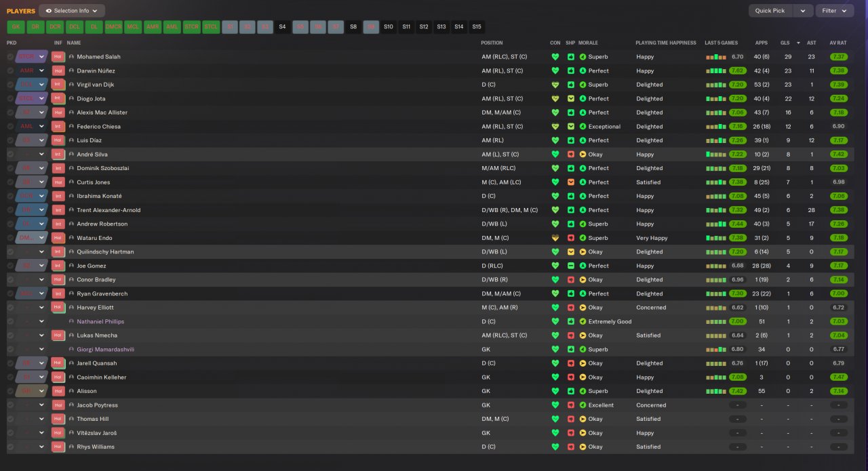This screenshot has height=471, width=868.
Task: Click Mohamed Salah's condition heart icon
Action: [555, 57]
